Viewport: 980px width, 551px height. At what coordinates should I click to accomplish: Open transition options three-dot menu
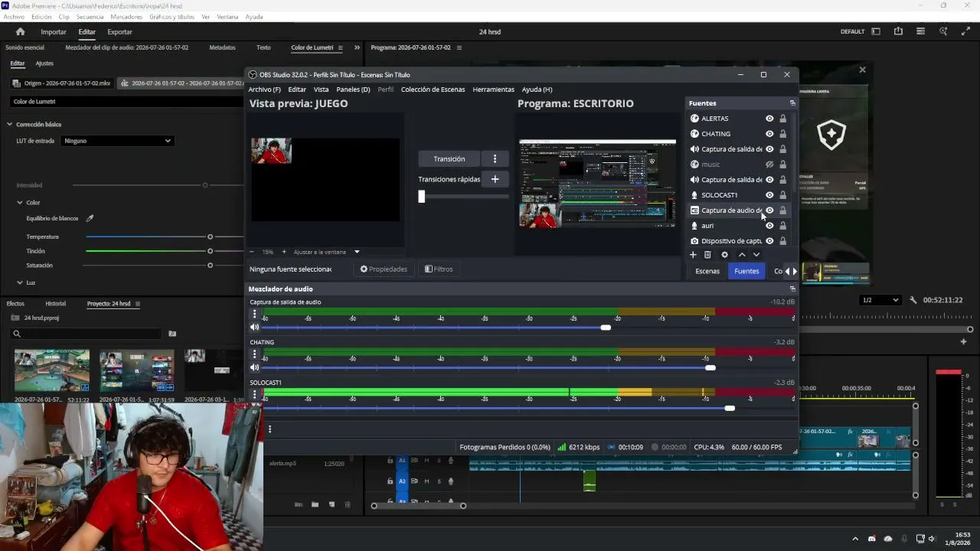[495, 159]
